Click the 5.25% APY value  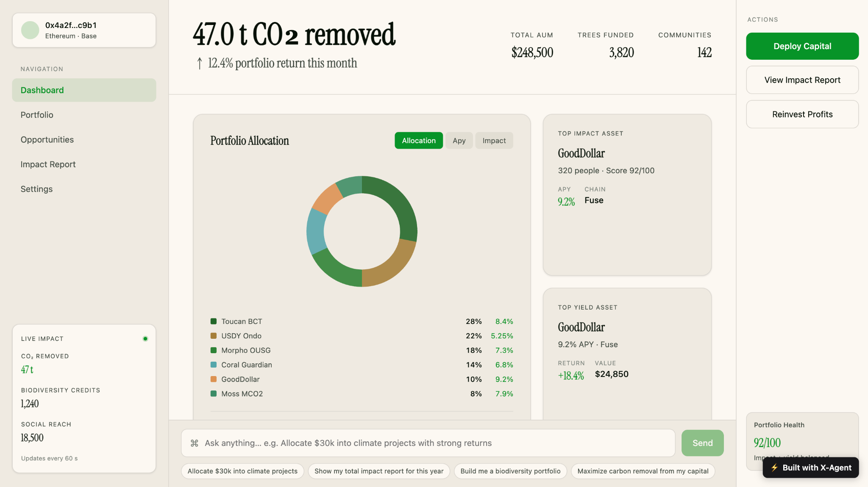tap(502, 336)
